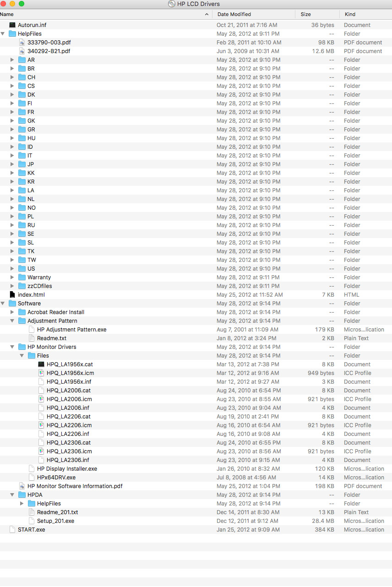Select the Warranty folder icon

22,277
